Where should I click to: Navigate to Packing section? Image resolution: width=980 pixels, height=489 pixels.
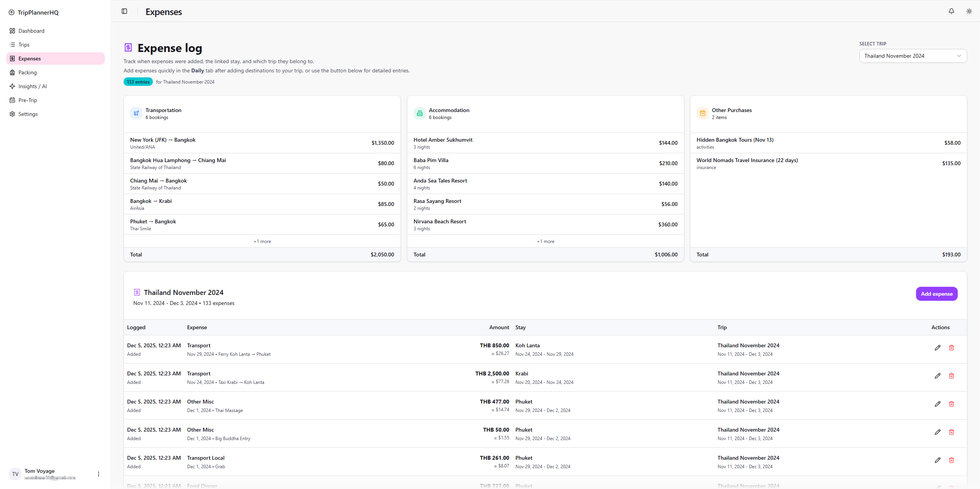point(27,72)
